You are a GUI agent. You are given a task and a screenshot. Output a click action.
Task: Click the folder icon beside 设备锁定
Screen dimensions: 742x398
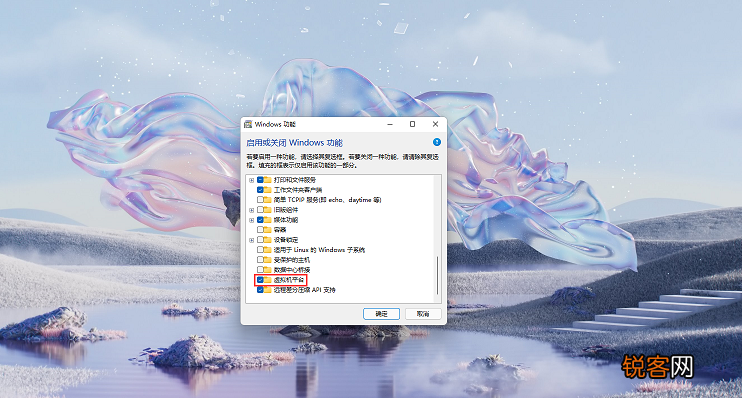point(268,240)
